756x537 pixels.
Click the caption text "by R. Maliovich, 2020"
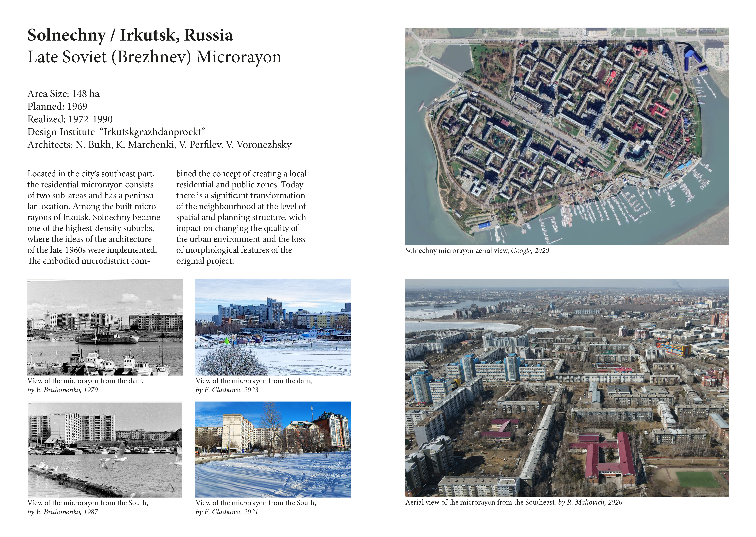pyautogui.click(x=590, y=502)
